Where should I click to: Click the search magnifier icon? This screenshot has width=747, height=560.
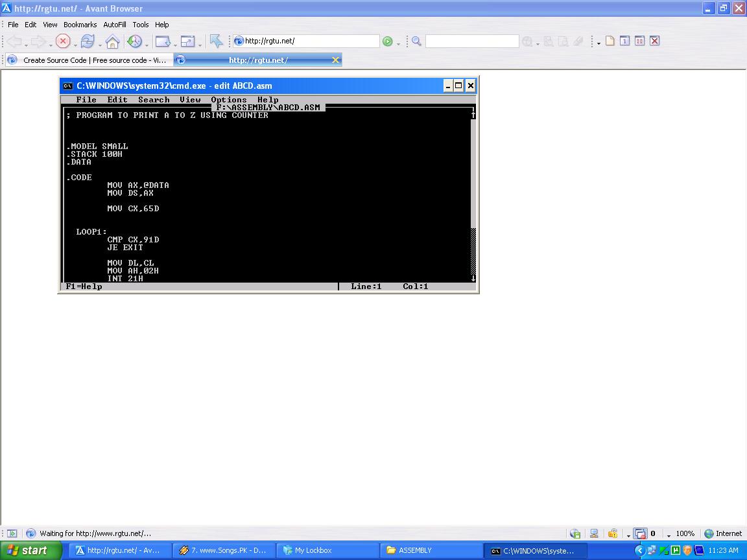click(416, 41)
